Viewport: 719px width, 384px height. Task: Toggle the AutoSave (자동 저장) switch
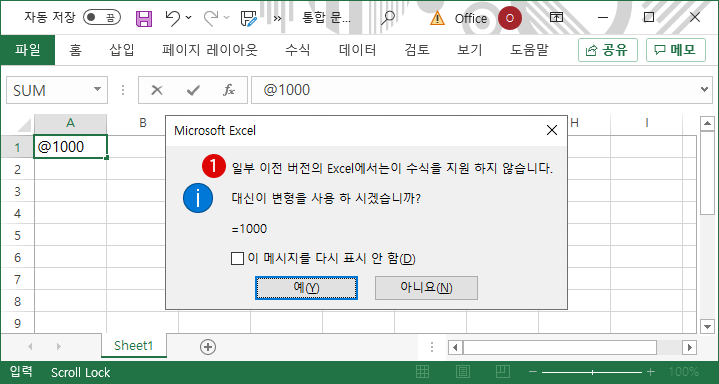[x=102, y=18]
